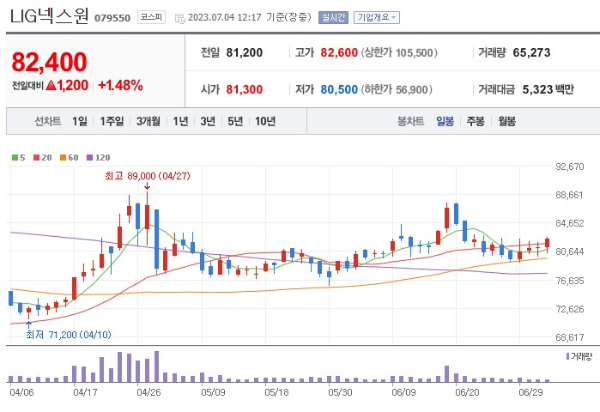Click the red up-triangle 1,200 change value
This screenshot has width=600, height=412.
[67, 85]
